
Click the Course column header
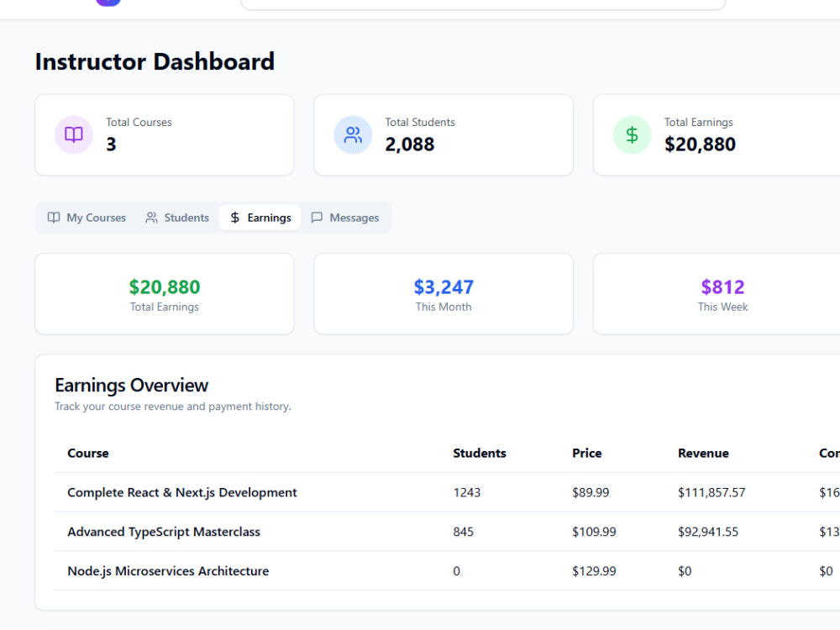pos(88,454)
